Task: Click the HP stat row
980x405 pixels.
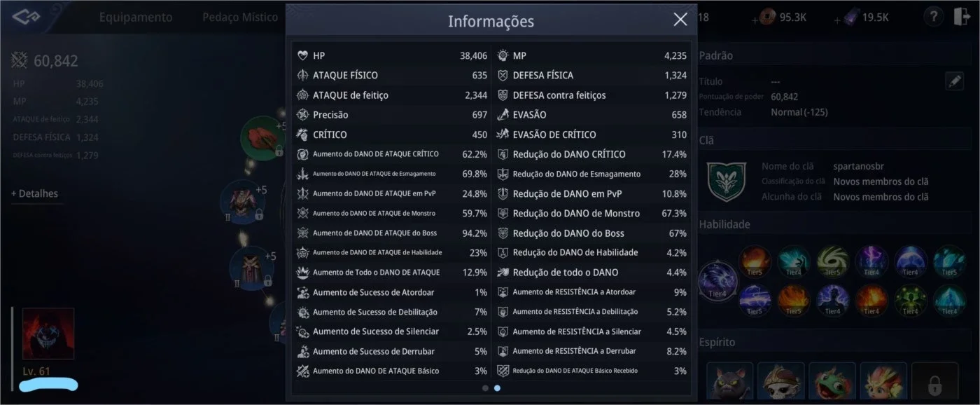Action: pyautogui.click(x=392, y=55)
